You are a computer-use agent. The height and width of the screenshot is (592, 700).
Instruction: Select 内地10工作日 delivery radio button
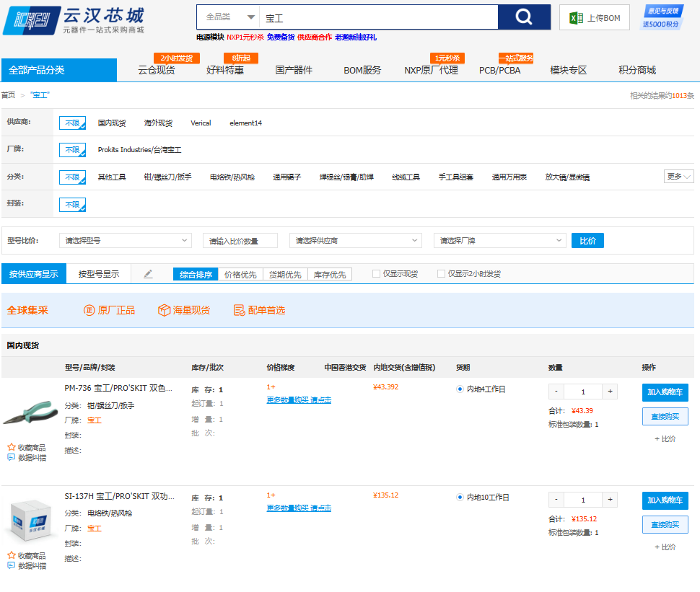(x=460, y=497)
